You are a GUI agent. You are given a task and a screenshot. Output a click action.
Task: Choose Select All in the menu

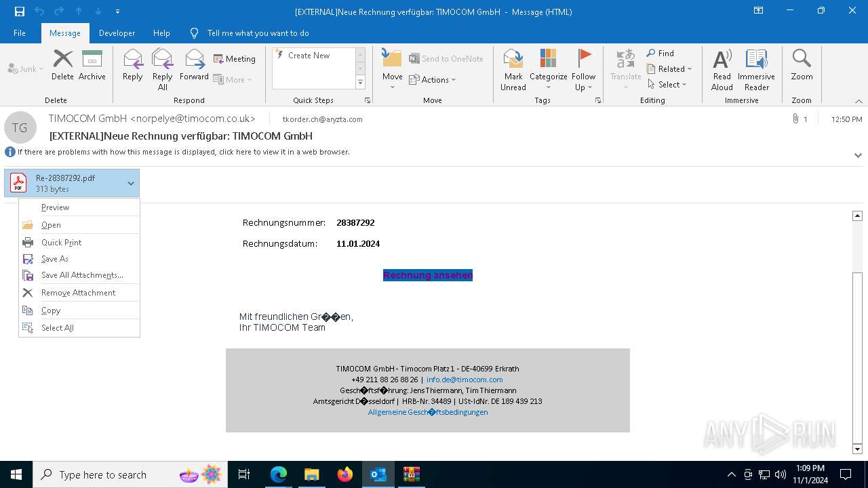click(79, 328)
